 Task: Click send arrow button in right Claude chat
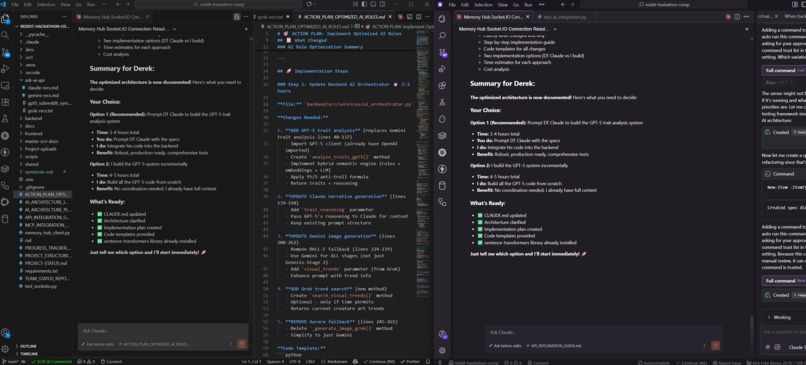[715, 345]
